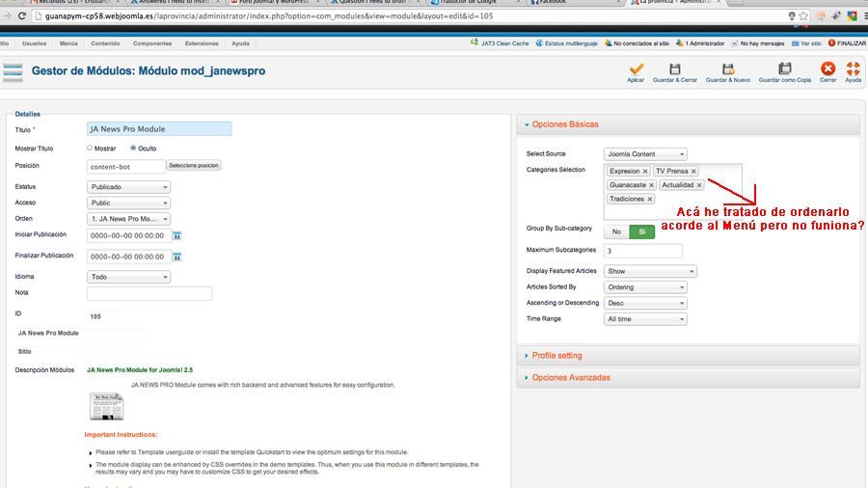Screen dimensions: 868x488
Task: Click the bookmark star icon in address bar
Action: [803, 16]
